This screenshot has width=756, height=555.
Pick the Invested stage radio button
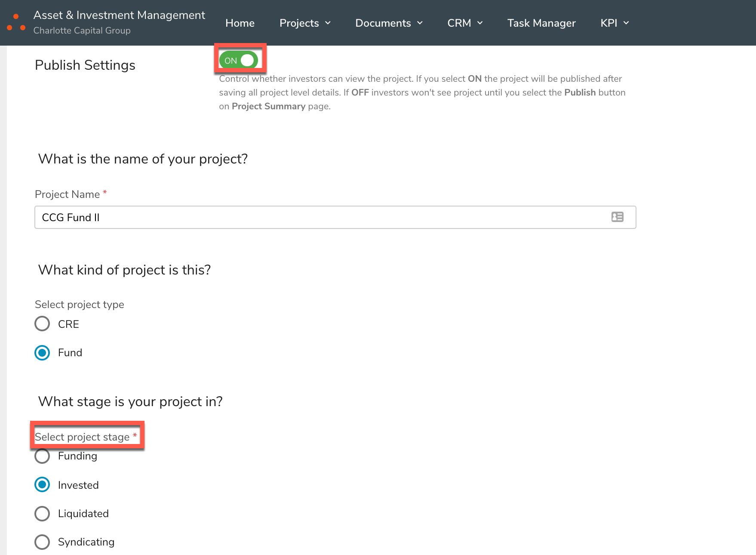point(42,485)
